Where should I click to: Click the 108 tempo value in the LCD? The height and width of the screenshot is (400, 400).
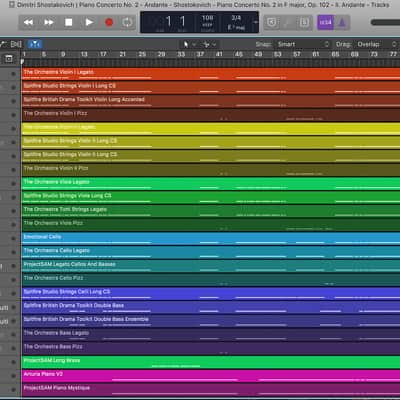[207, 18]
